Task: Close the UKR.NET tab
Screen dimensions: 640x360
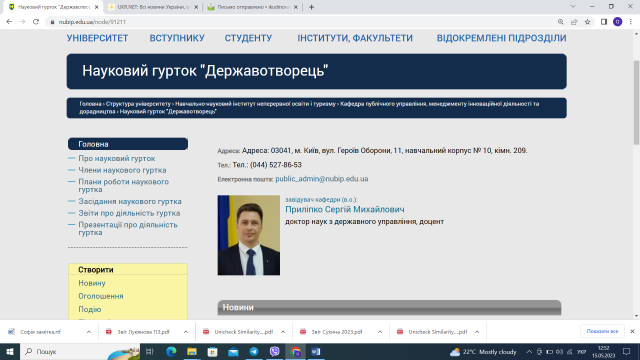Action: [x=196, y=7]
